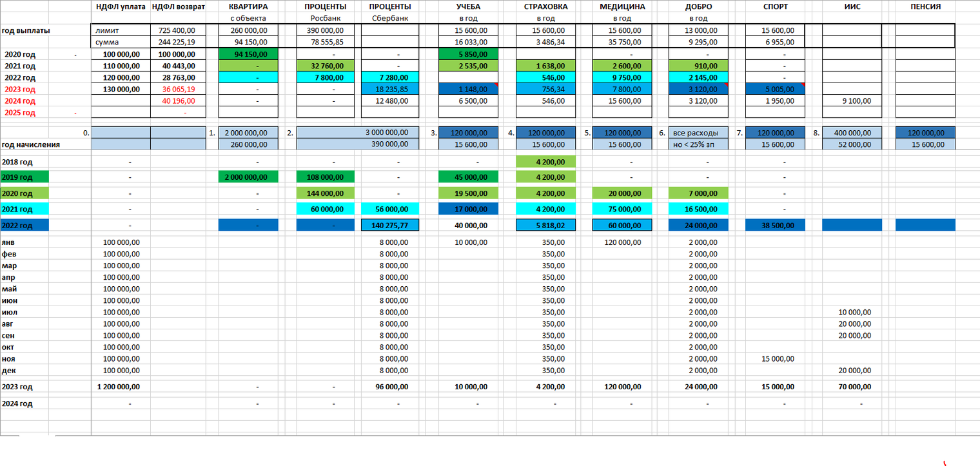Select the ИИС header cell
980x466 pixels.
(852, 6)
